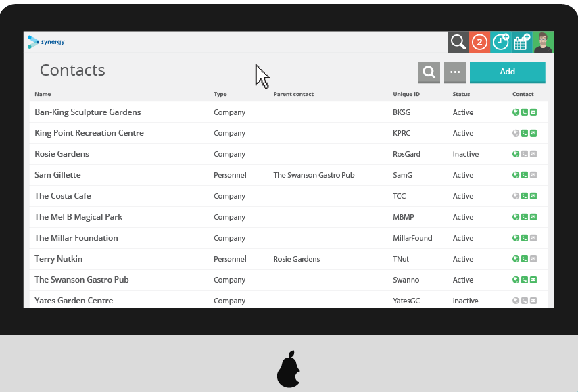Search contacts with the grey magnifier button
Screen dimensions: 578x392
coord(429,72)
